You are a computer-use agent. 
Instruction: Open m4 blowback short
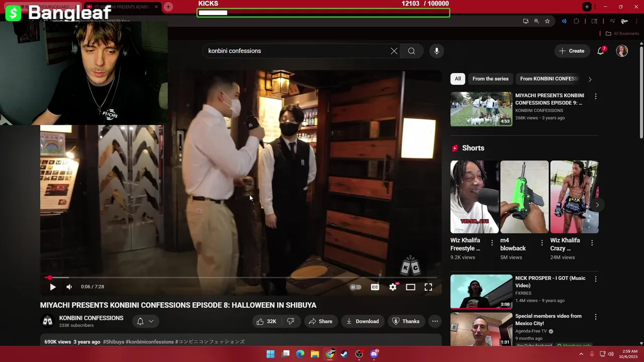pyautogui.click(x=524, y=197)
